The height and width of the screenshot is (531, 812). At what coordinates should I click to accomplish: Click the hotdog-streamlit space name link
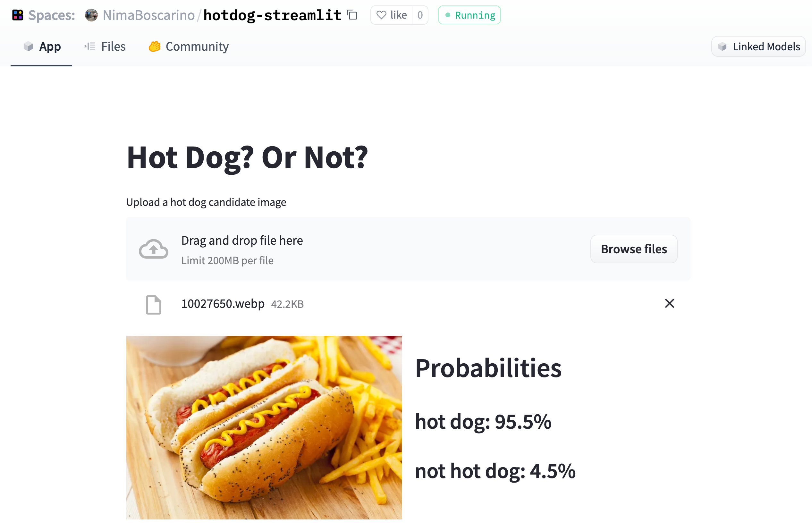[272, 15]
